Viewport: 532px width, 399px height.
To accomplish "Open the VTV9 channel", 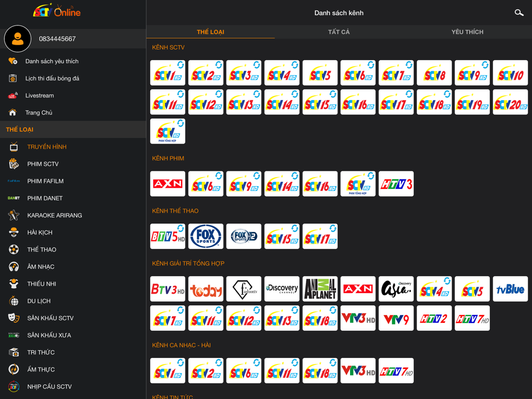I will (x=396, y=318).
